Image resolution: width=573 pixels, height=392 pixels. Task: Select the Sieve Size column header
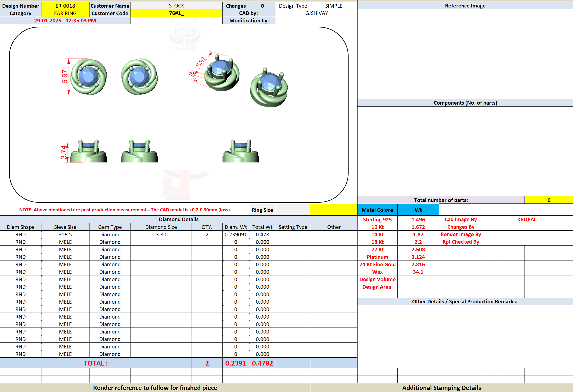click(x=65, y=227)
